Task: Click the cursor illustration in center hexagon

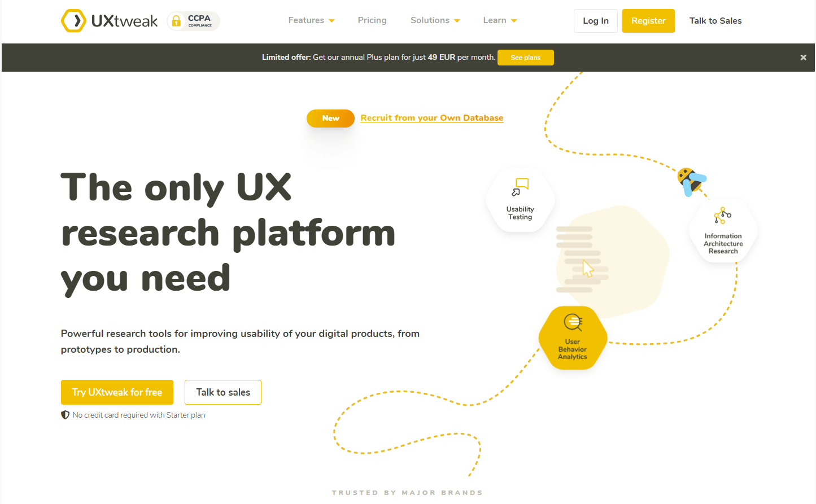Action: tap(588, 269)
